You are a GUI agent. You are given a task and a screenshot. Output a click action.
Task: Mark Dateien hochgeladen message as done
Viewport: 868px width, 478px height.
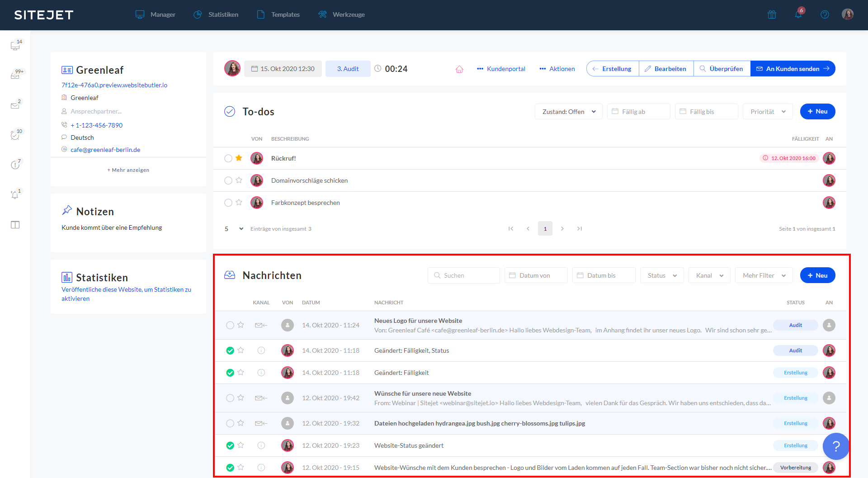click(x=230, y=423)
